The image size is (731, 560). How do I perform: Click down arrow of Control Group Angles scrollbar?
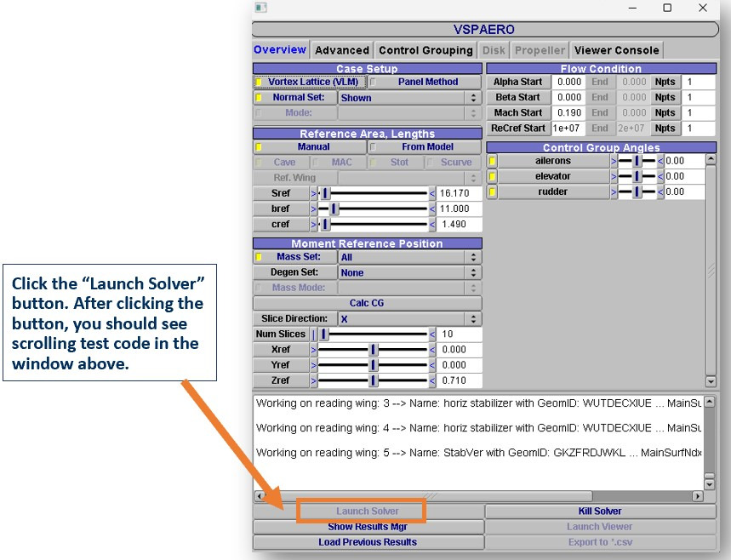(711, 382)
